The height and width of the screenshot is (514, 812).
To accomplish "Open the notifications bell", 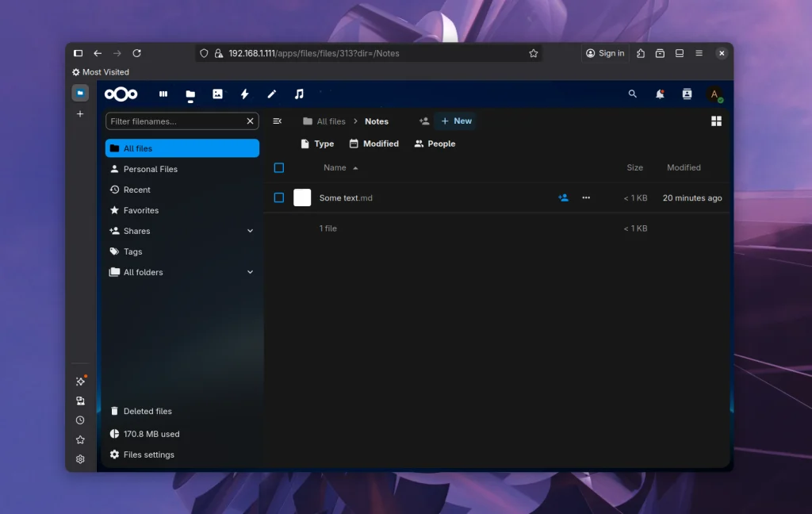I will click(659, 94).
